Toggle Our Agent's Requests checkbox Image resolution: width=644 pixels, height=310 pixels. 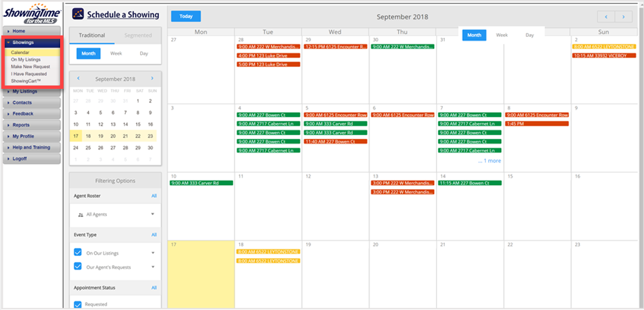pyautogui.click(x=77, y=267)
